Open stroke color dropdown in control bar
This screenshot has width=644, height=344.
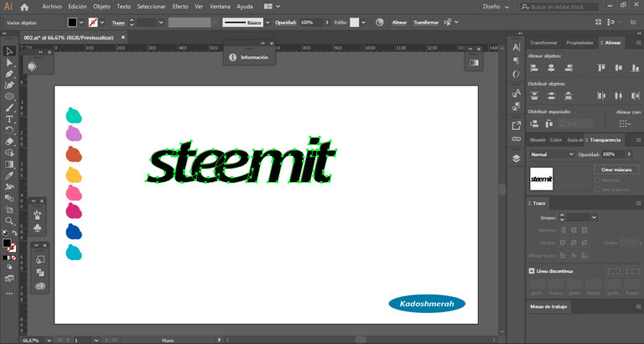pyautogui.click(x=102, y=23)
